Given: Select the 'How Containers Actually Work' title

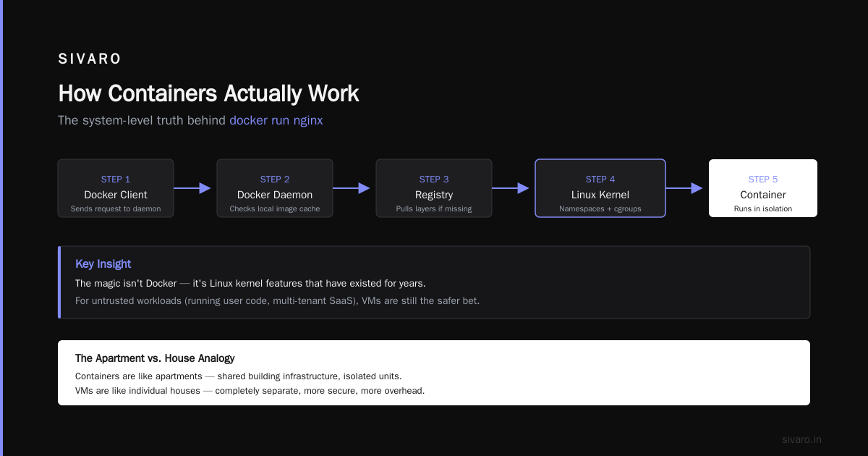Looking at the screenshot, I should pyautogui.click(x=208, y=93).
